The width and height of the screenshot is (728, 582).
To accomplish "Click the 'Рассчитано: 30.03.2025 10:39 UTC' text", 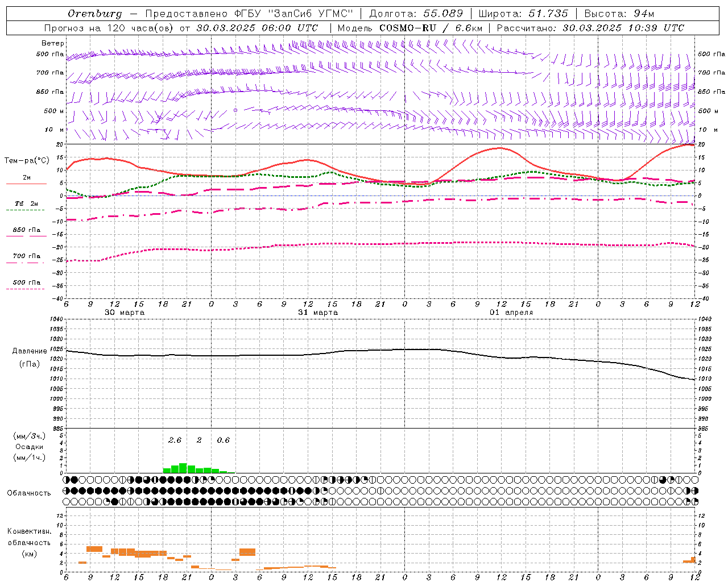I will pyautogui.click(x=590, y=28).
